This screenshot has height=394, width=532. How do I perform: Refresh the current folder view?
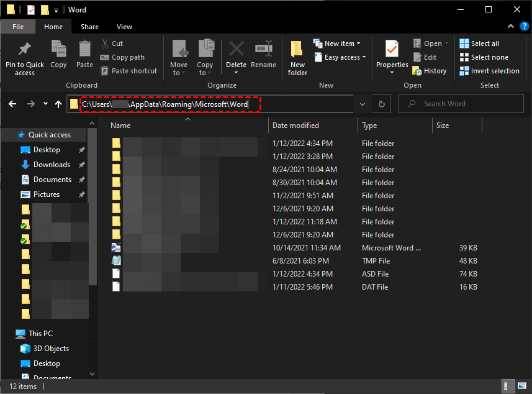point(382,104)
